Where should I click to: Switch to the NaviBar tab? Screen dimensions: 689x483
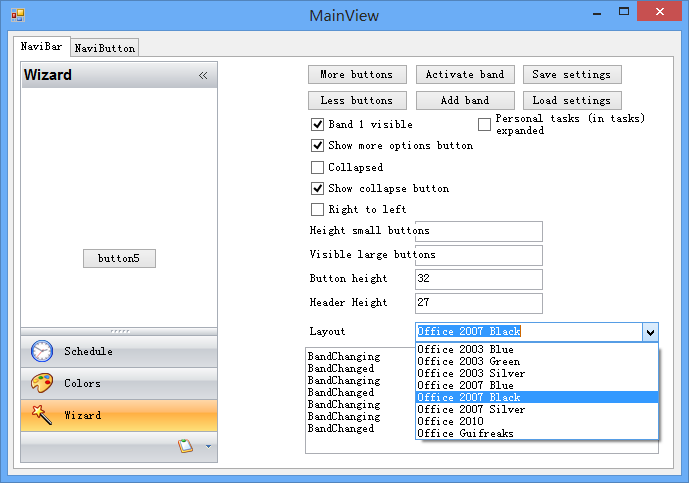point(42,47)
